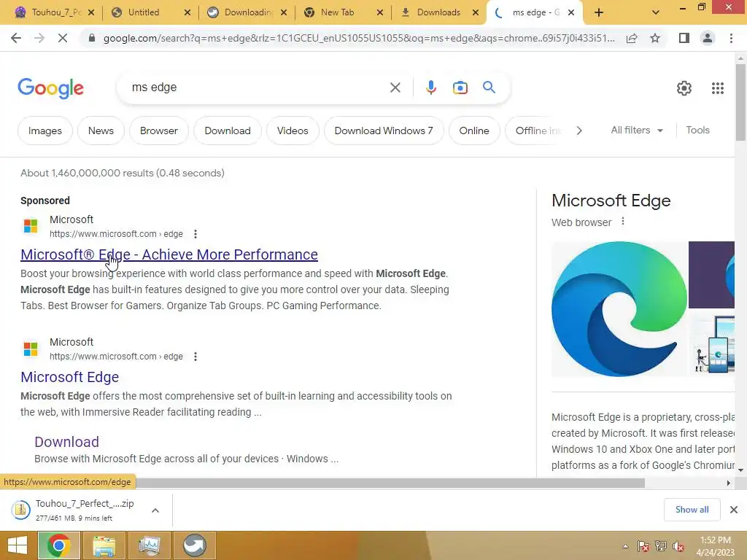Open File Explorer from the taskbar
Image resolution: width=747 pixels, height=560 pixels.
[104, 545]
